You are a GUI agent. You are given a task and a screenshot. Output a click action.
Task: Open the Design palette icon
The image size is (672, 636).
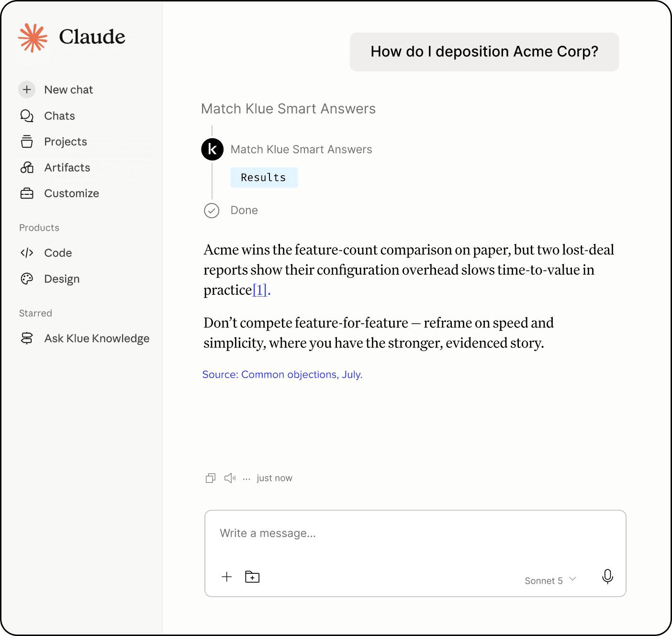[x=27, y=279]
